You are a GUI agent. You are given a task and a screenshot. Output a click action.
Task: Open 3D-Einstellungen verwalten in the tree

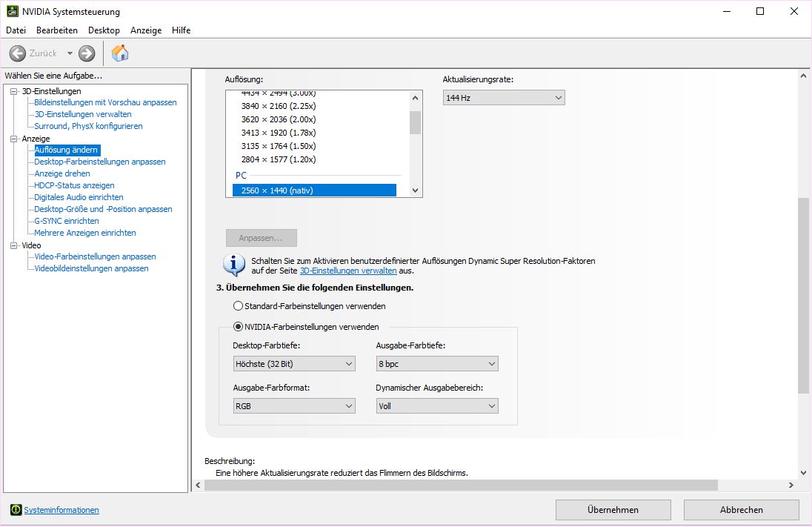(83, 114)
